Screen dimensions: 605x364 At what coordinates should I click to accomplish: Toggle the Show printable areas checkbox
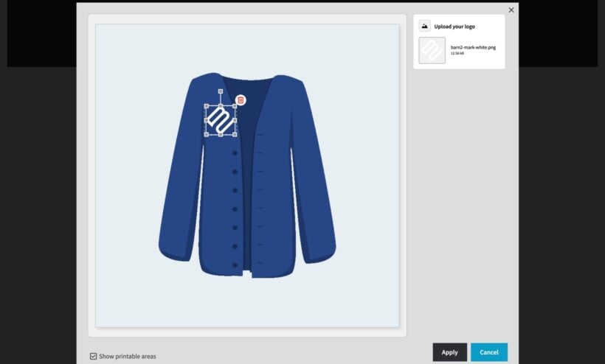coord(94,357)
